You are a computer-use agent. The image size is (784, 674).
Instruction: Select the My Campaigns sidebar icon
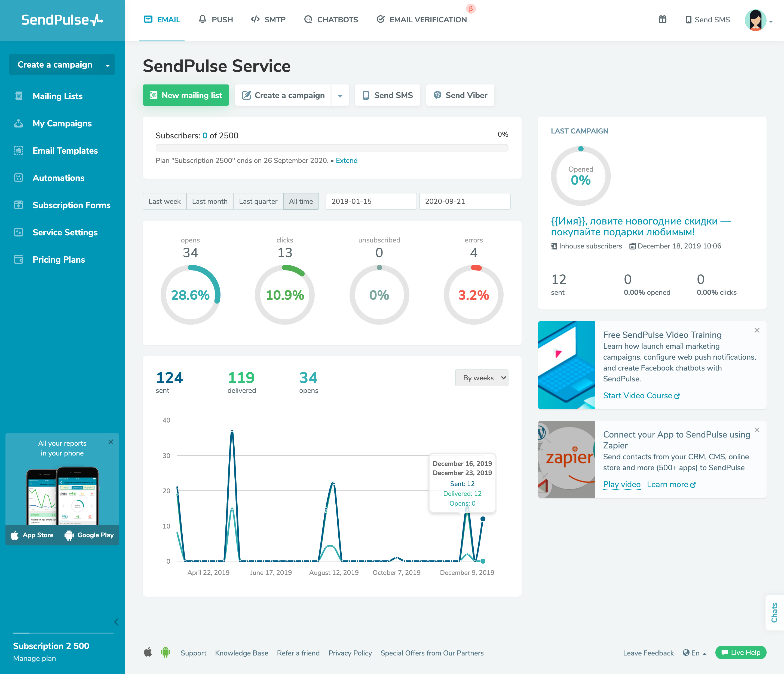19,123
